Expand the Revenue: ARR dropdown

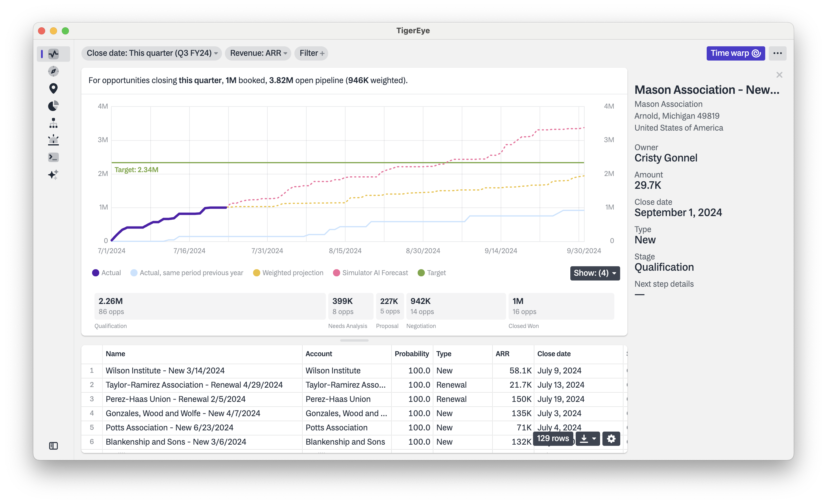pos(258,53)
